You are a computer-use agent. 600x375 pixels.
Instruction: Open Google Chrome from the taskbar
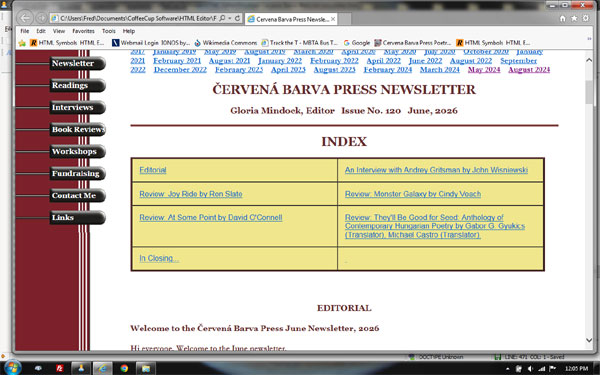coord(124,368)
